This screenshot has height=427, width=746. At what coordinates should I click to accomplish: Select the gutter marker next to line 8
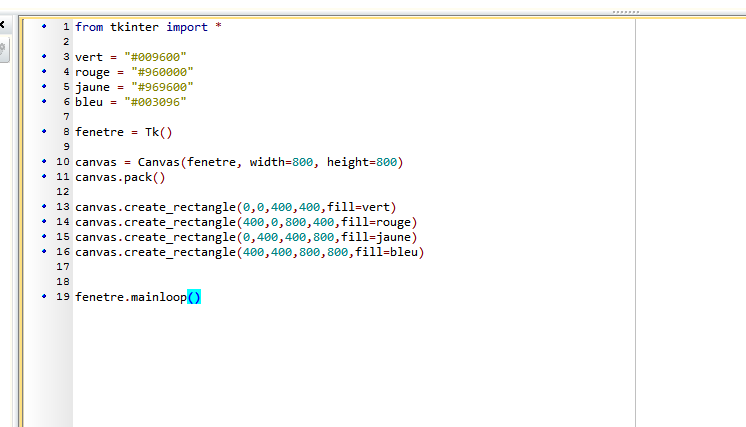click(44, 131)
